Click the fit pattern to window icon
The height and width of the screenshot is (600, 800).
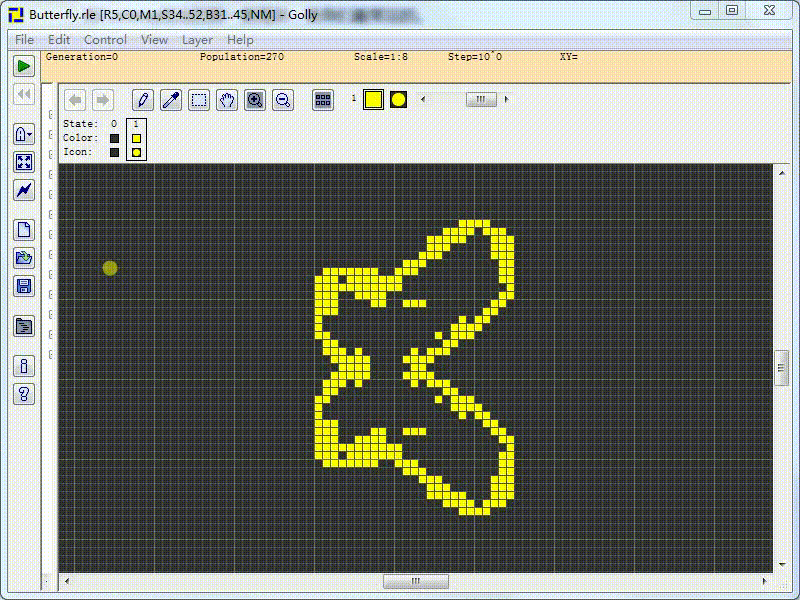(x=25, y=162)
